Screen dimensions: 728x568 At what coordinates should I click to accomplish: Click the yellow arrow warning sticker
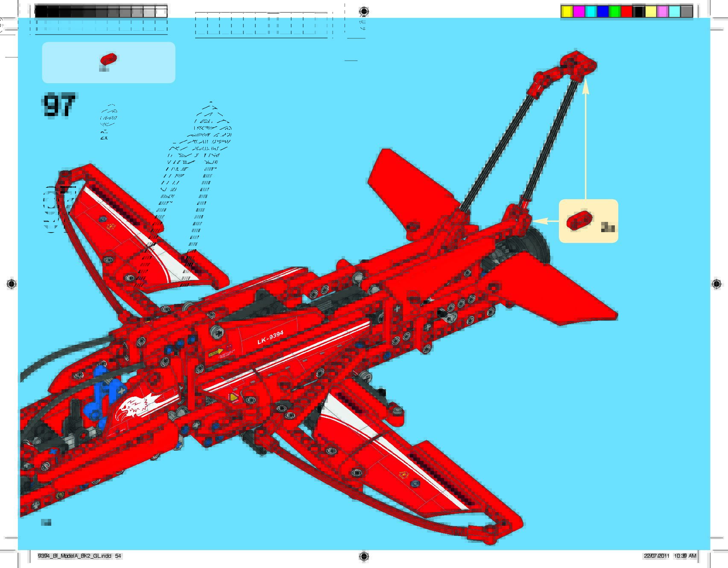tap(216, 353)
